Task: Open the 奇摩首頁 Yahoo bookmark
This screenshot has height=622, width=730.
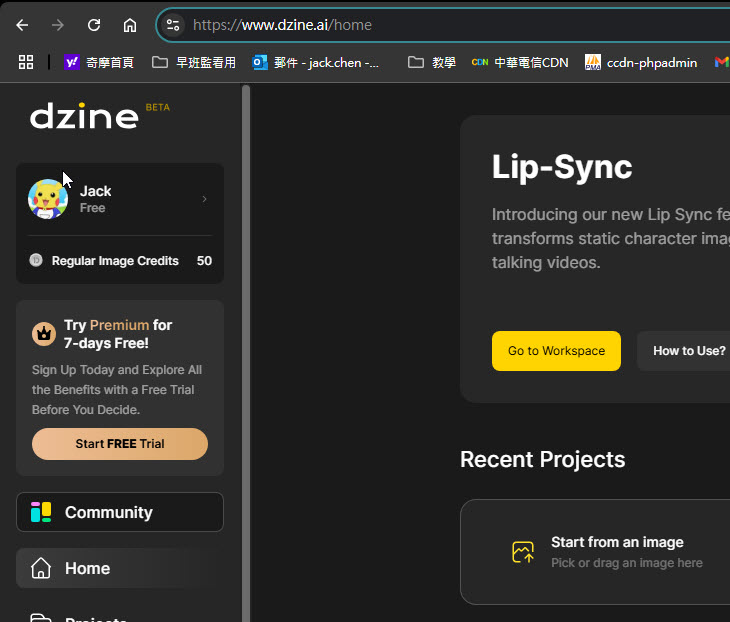Action: tap(99, 62)
